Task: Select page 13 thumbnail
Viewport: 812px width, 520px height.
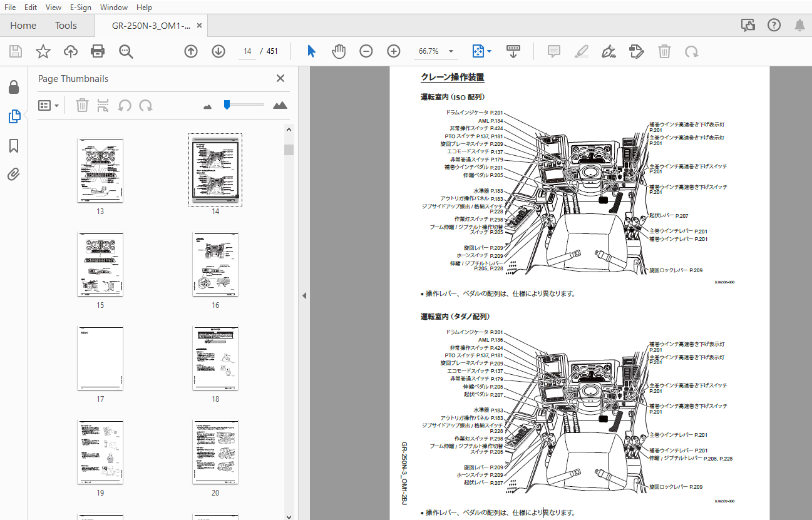Action: point(100,170)
